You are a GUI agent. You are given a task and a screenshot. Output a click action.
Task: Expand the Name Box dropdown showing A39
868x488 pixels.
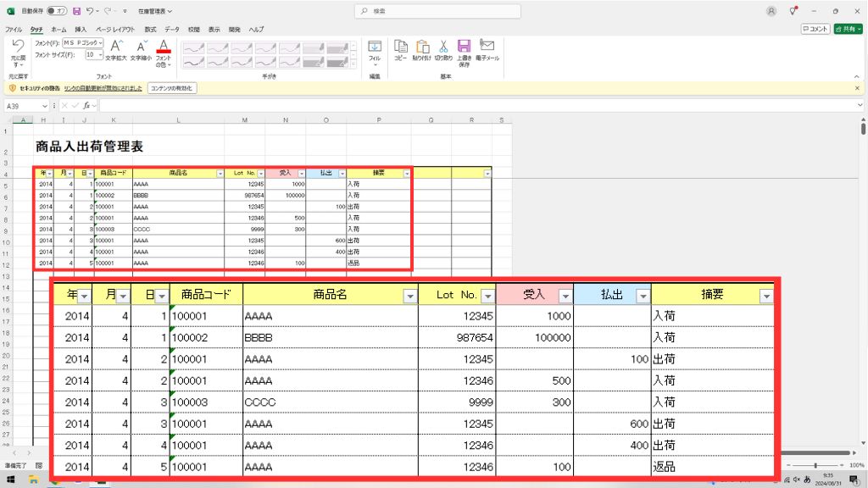[x=45, y=106]
